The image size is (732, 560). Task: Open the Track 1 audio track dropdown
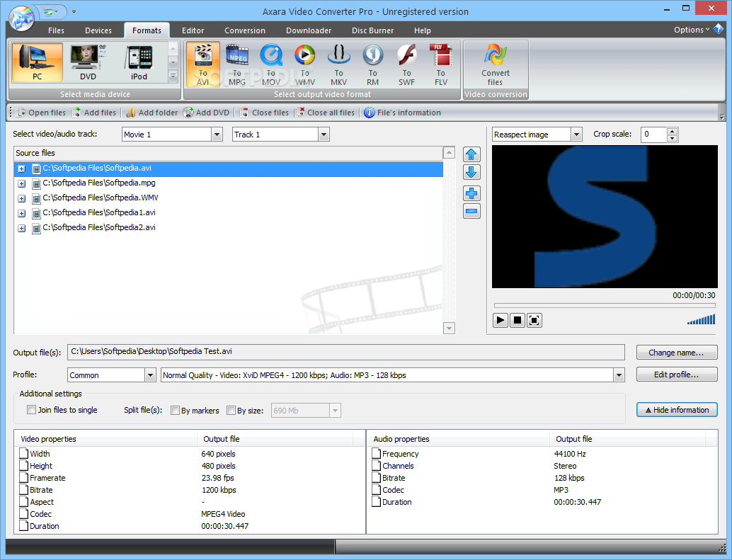[324, 135]
